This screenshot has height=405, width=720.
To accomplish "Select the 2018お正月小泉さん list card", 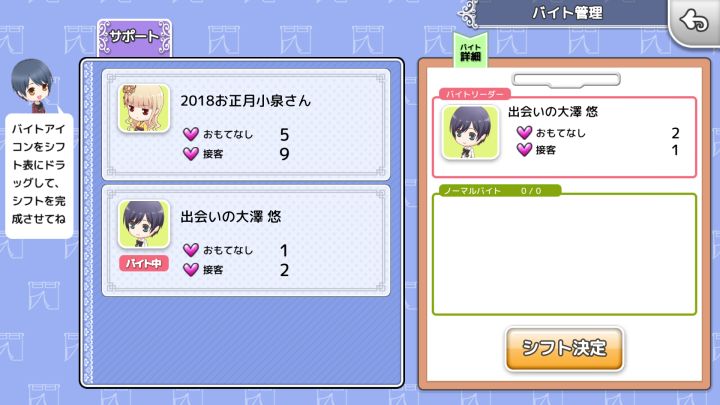I will click(x=246, y=124).
